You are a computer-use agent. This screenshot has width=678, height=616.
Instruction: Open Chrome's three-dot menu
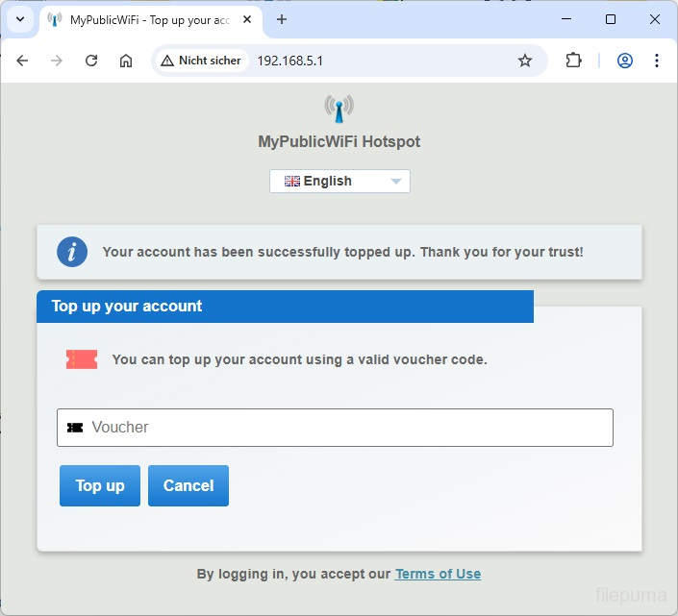coord(657,61)
